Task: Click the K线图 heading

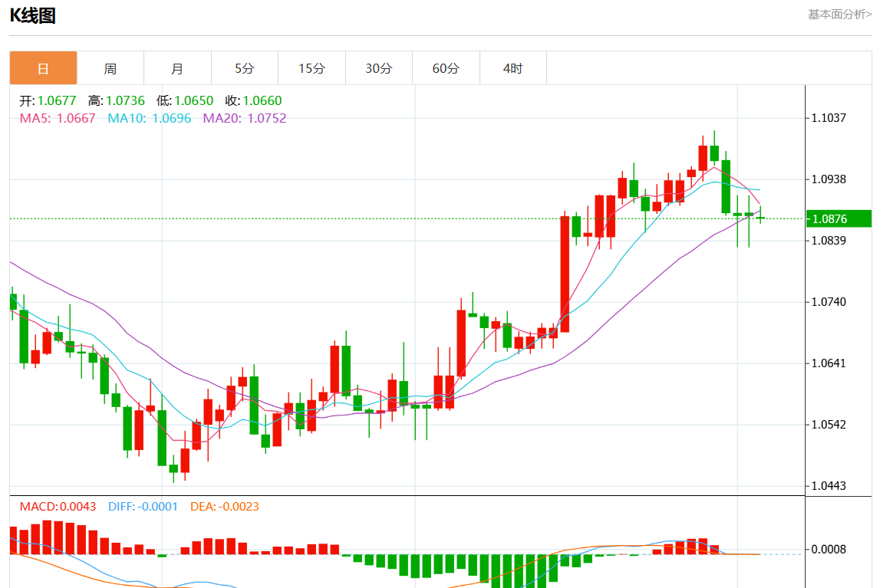Action: click(x=33, y=15)
